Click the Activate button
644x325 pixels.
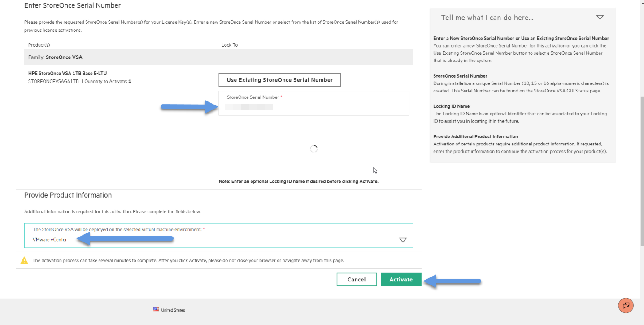[401, 279]
